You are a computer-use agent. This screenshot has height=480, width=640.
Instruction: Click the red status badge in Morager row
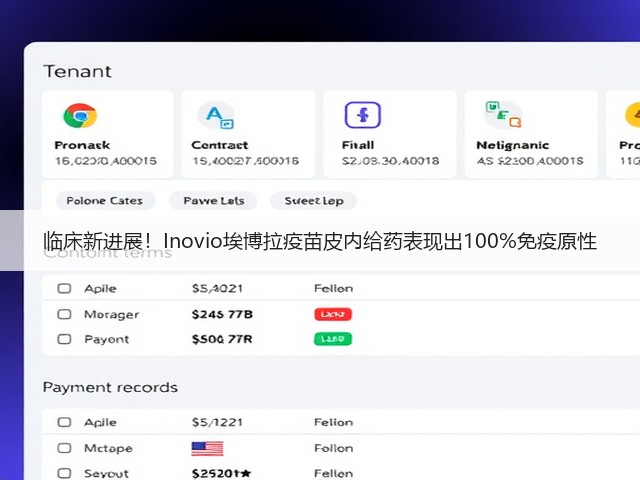point(333,314)
